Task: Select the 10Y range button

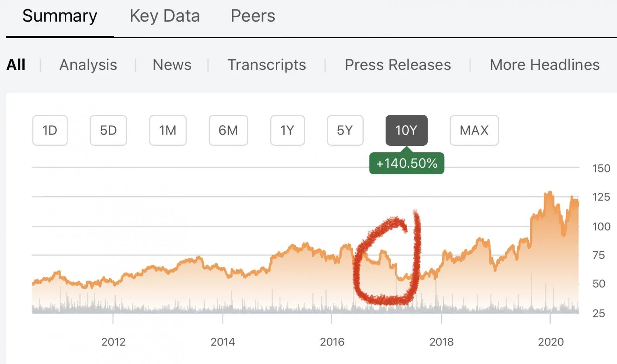Action: [406, 130]
